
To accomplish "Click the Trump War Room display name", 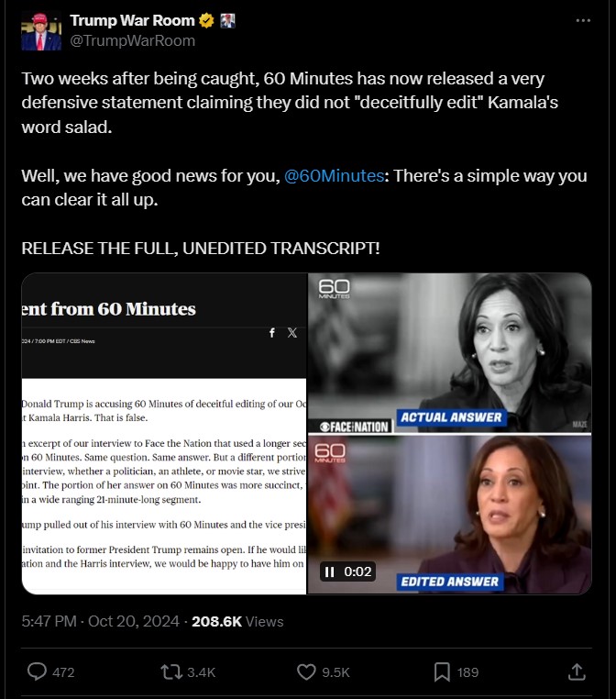I will point(132,20).
